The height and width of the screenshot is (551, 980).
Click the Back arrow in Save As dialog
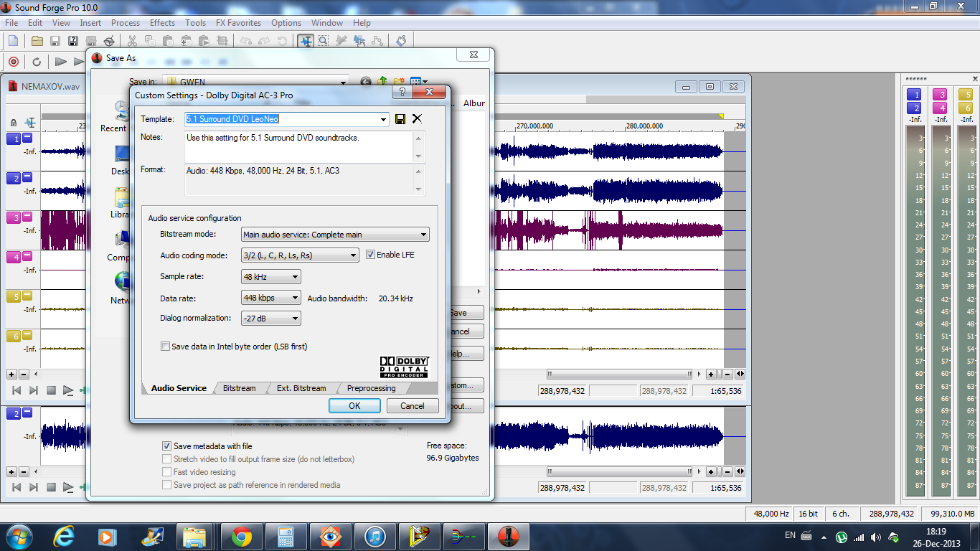click(366, 82)
